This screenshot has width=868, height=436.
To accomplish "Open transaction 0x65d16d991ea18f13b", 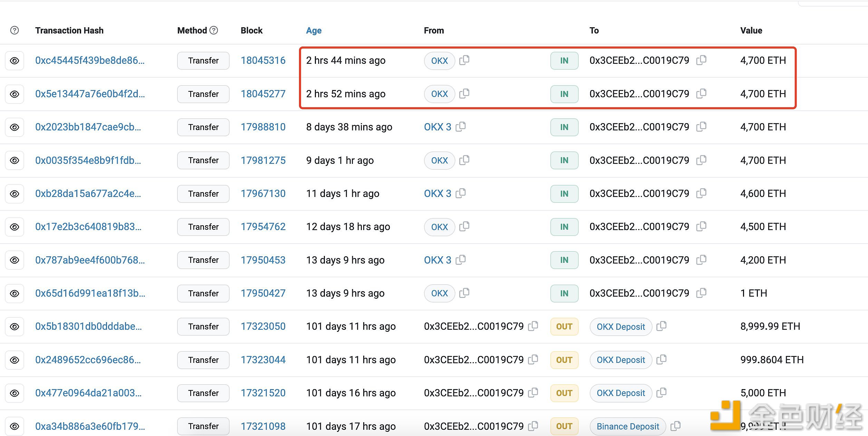I will click(90, 293).
